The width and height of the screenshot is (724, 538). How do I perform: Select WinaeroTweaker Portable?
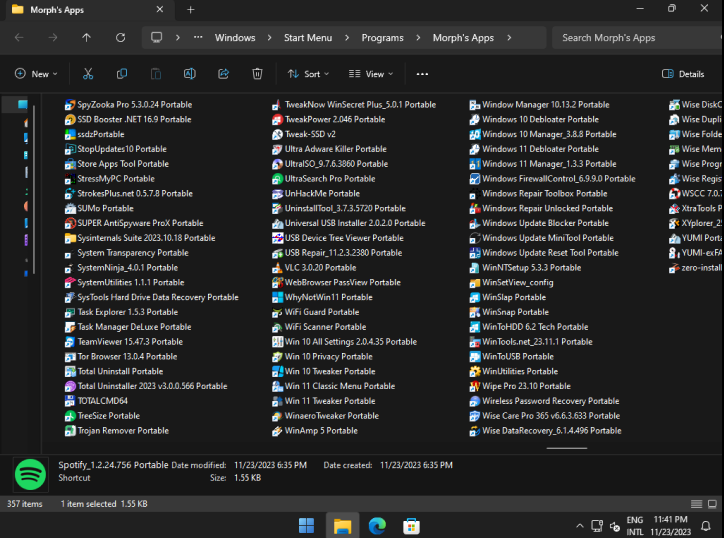click(x=326, y=416)
